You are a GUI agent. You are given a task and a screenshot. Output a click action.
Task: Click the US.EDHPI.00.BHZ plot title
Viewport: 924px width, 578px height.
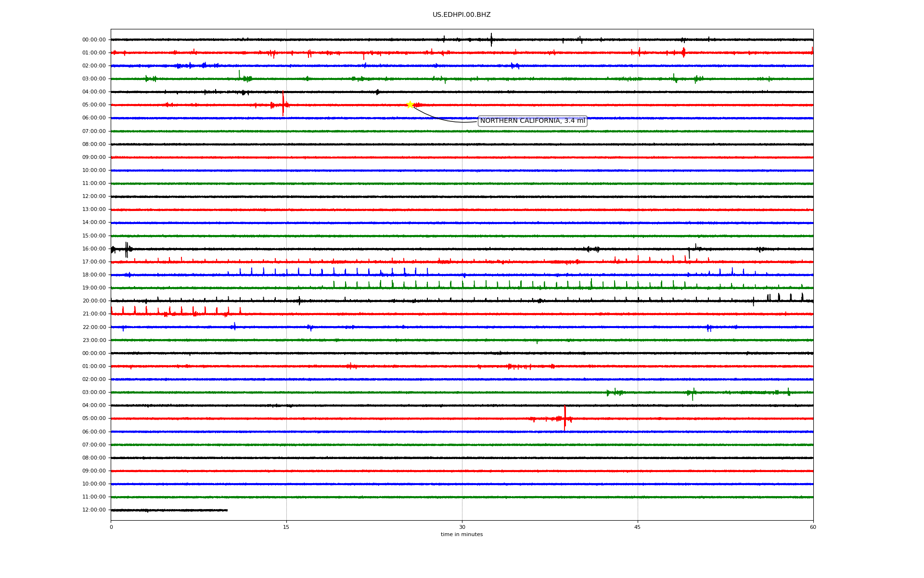pos(462,15)
